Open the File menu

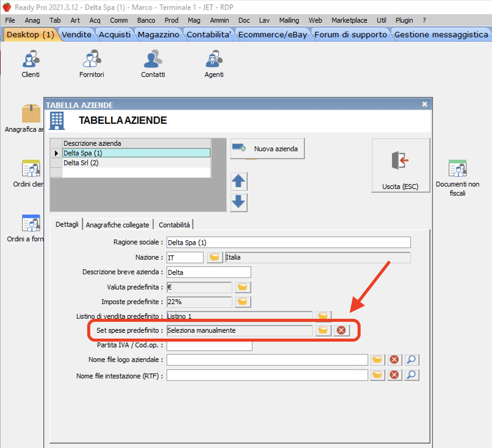(10, 20)
